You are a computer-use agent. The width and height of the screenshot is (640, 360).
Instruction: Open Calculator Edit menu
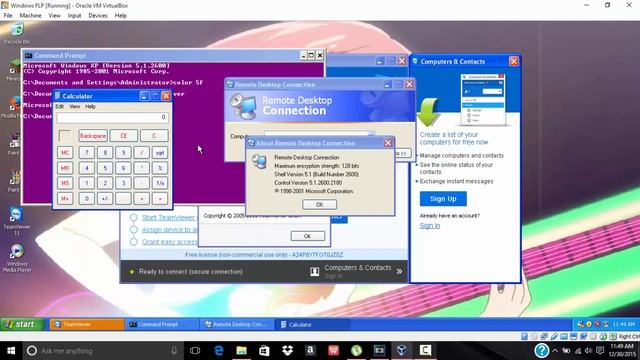click(60, 107)
